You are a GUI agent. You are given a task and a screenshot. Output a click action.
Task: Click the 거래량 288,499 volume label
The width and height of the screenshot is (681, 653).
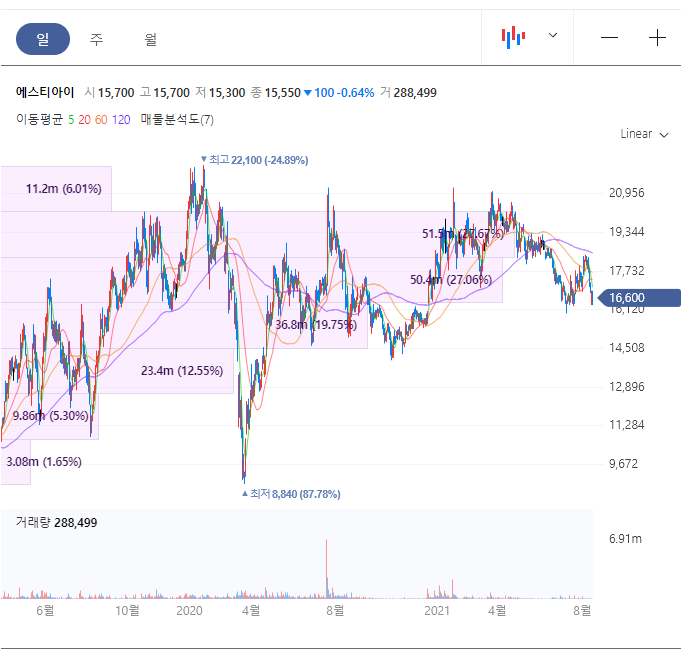[56, 522]
